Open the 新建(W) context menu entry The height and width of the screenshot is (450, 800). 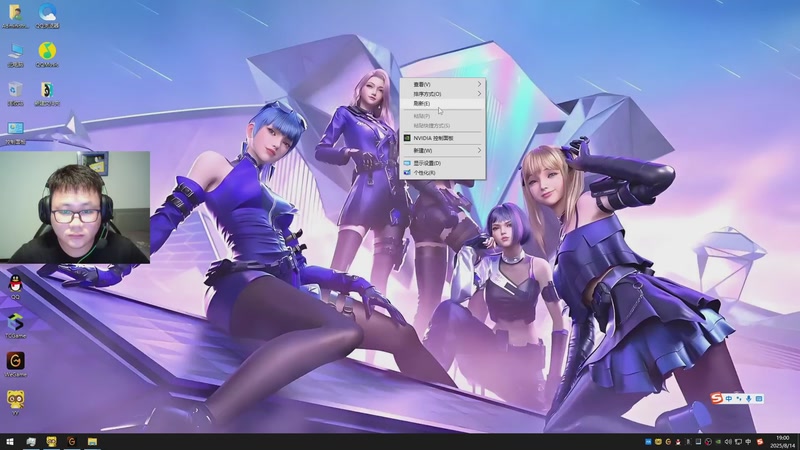[442, 151]
